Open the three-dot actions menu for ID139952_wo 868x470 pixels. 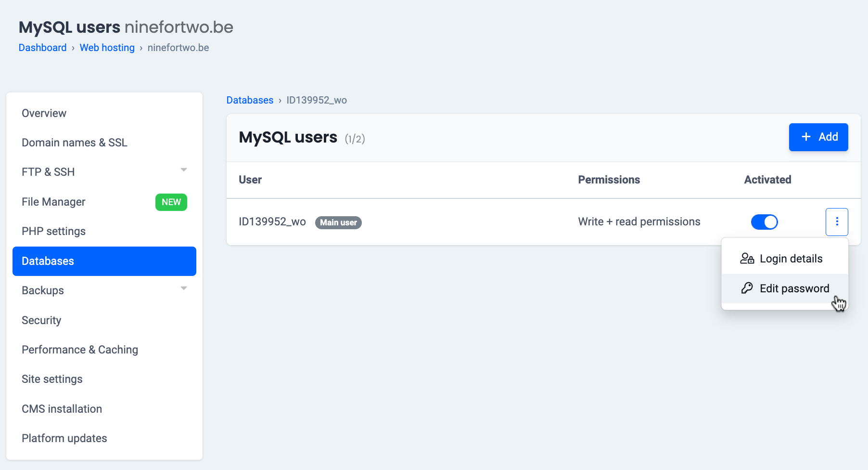pos(837,222)
